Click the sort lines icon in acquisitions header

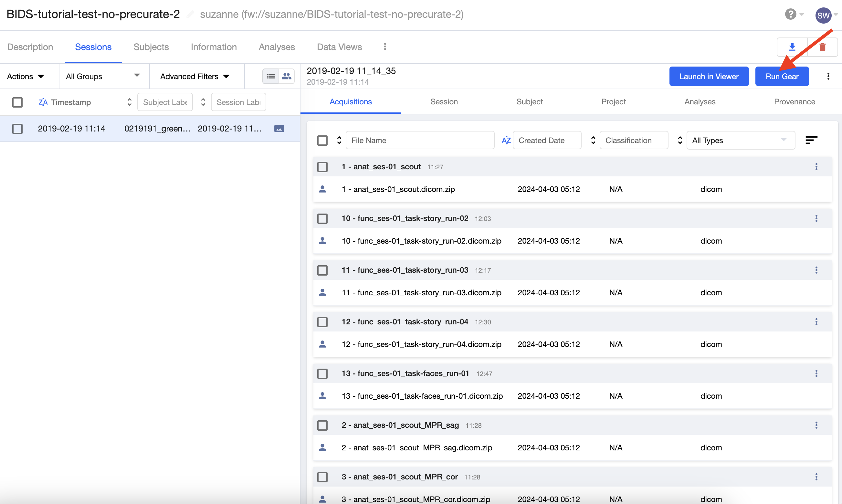[811, 140]
